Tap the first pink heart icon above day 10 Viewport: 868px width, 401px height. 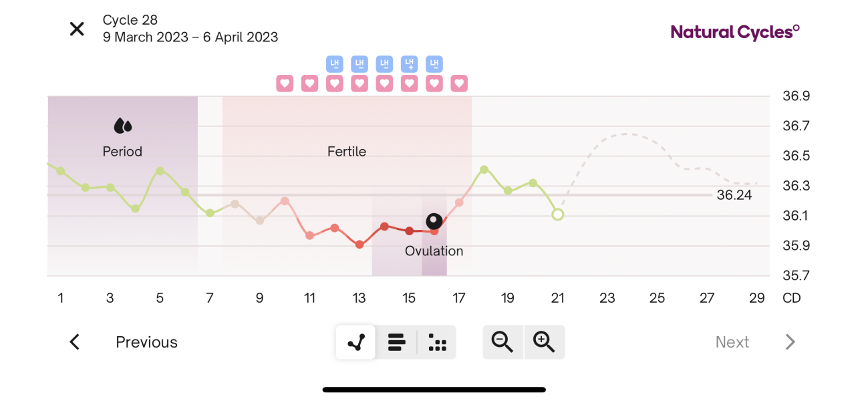(285, 84)
